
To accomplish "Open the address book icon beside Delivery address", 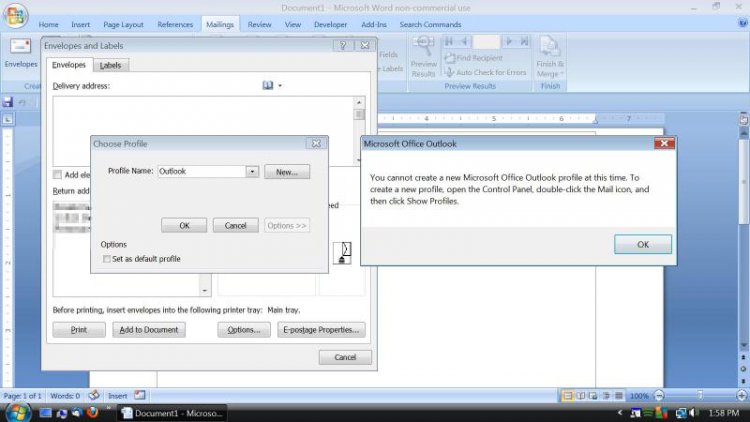I will [268, 85].
